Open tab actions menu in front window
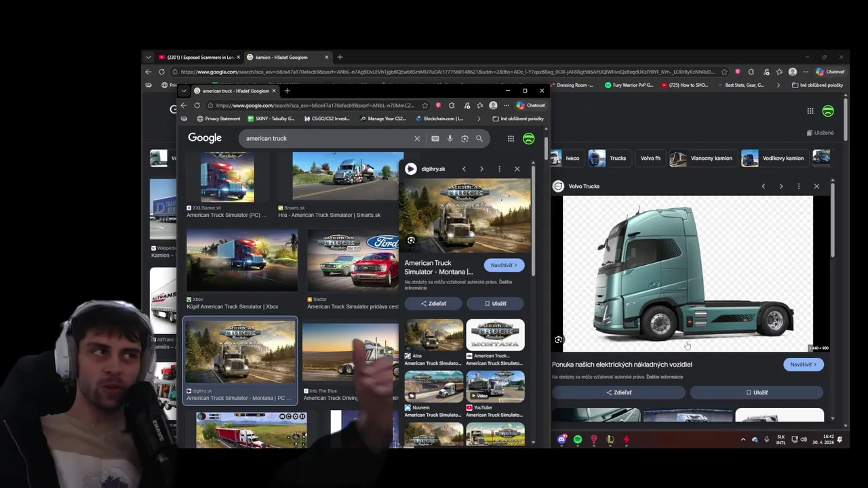 point(183,91)
